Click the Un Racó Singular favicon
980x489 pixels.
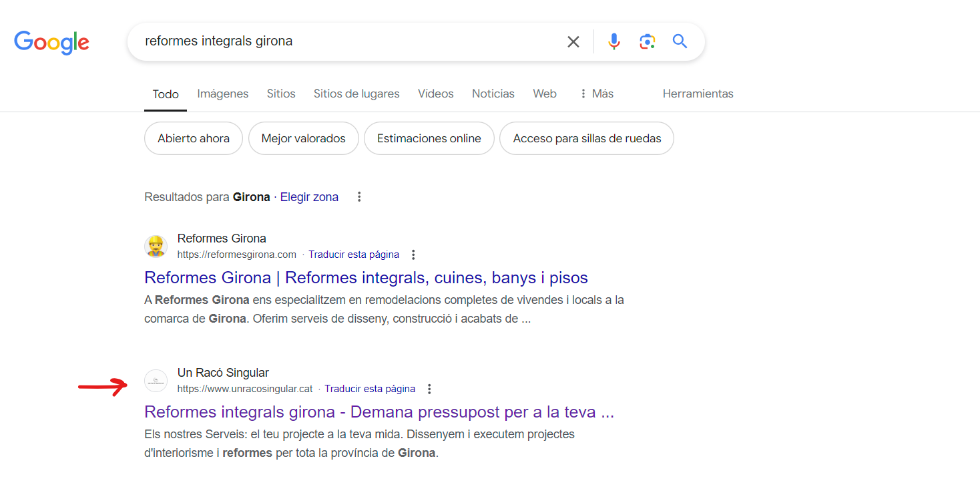tap(156, 380)
